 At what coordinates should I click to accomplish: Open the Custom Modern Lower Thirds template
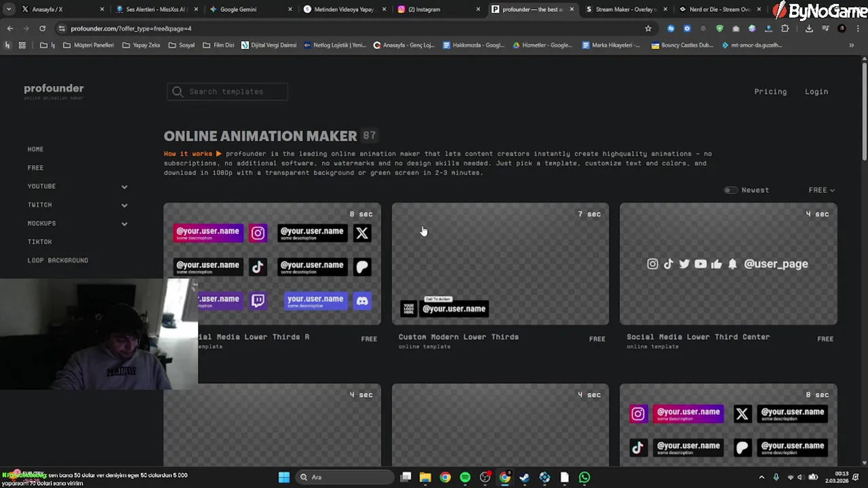500,264
